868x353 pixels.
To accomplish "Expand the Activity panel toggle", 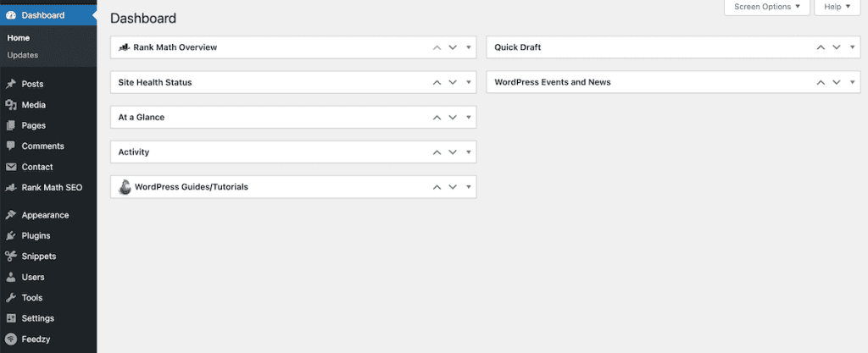I will click(x=468, y=152).
